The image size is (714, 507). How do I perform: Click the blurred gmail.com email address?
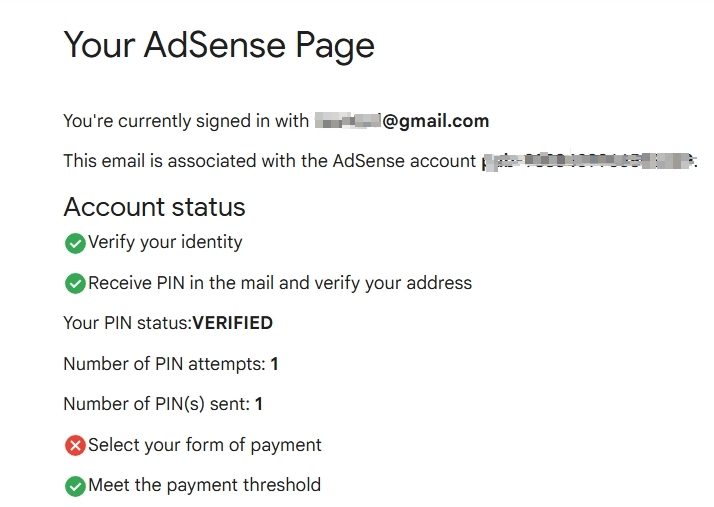402,121
